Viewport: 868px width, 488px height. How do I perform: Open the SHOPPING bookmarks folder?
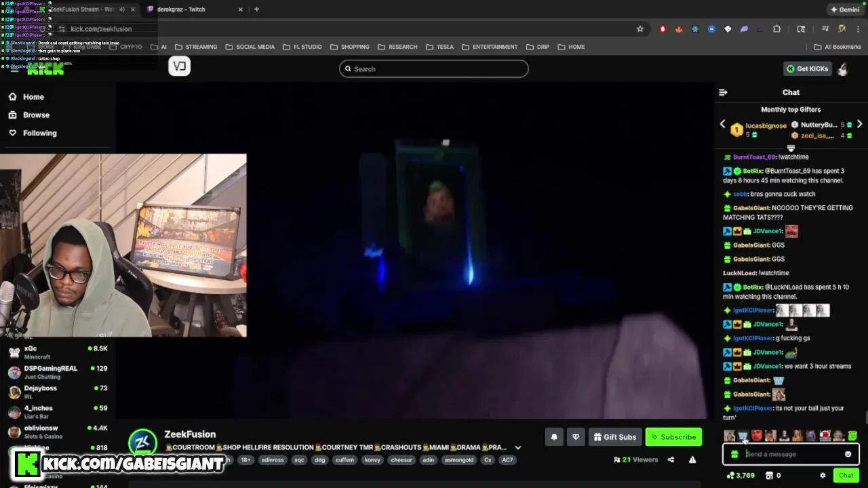pyautogui.click(x=349, y=47)
